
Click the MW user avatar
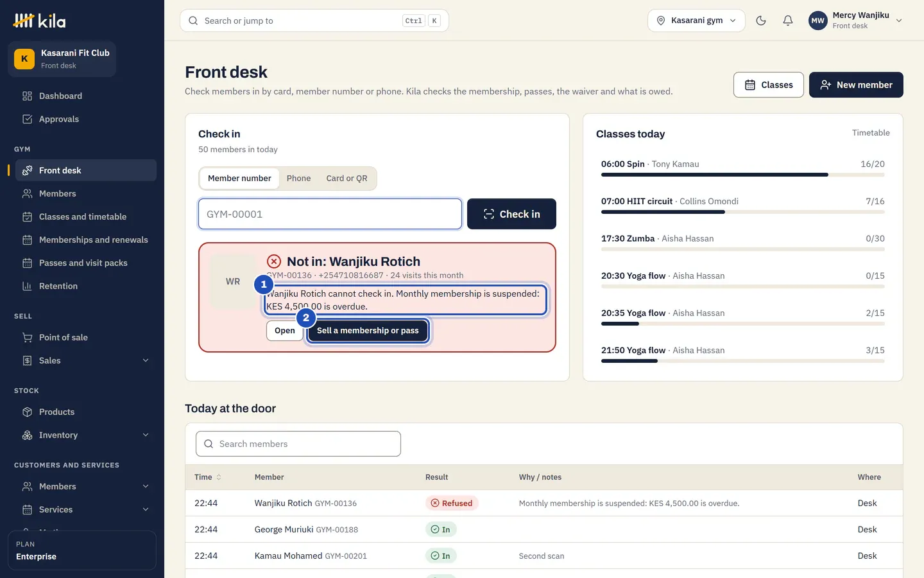pos(817,21)
